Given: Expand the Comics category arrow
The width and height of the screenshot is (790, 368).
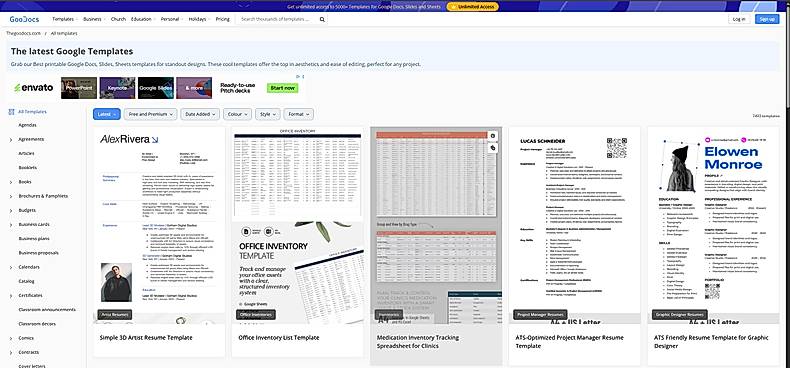Looking at the screenshot, I should tap(11, 338).
